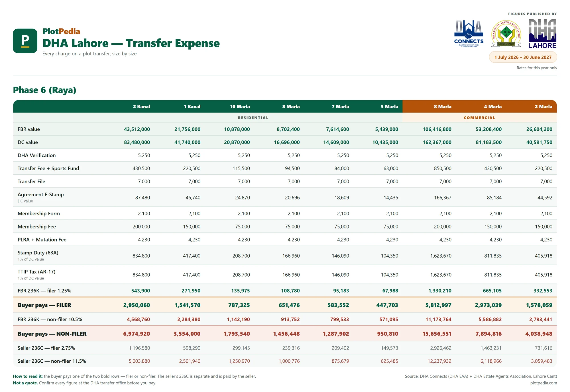Select the Buyer pays — FILER row label
570x392 pixels.
pyautogui.click(x=44, y=305)
